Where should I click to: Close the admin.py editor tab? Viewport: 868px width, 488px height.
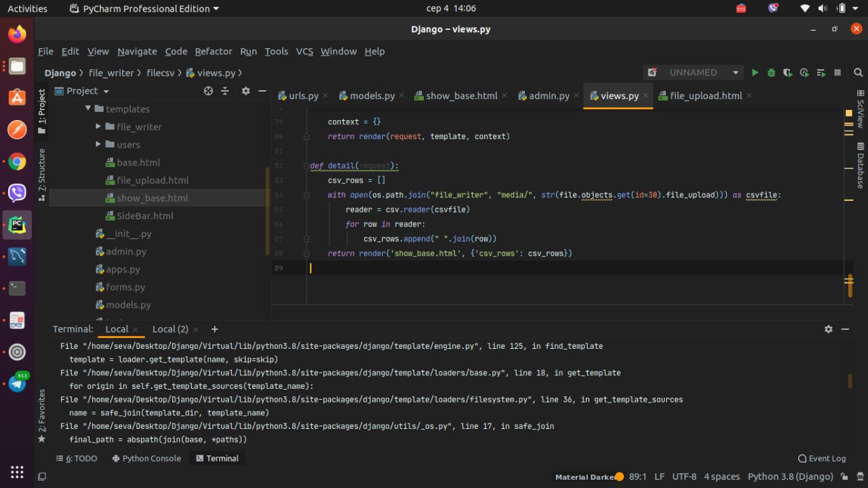pos(576,96)
